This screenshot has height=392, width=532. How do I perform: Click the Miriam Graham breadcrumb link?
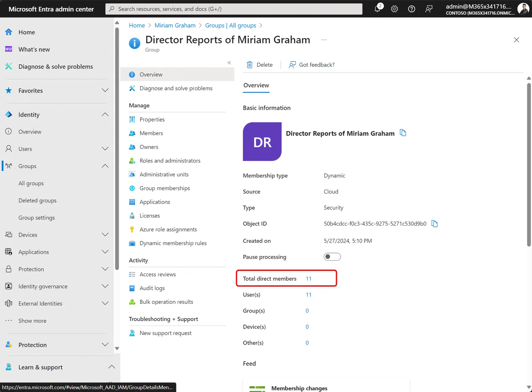tap(175, 25)
